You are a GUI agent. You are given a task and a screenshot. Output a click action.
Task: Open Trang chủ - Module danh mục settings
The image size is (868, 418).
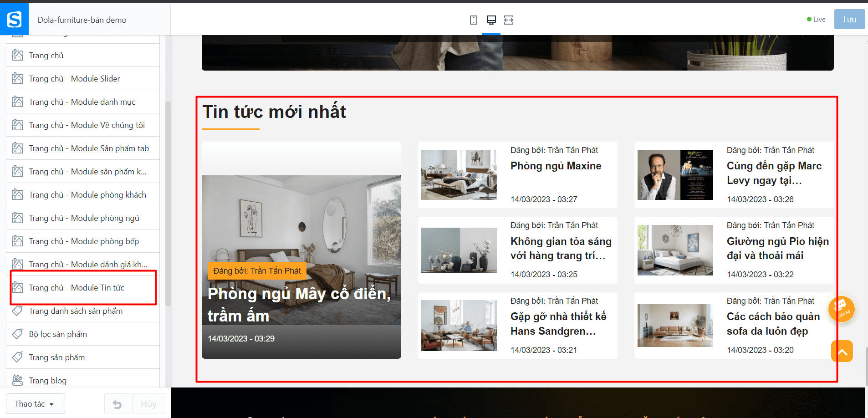coord(83,102)
